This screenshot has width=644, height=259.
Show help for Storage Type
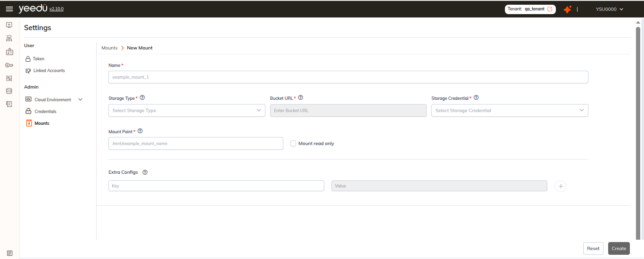coord(142,98)
